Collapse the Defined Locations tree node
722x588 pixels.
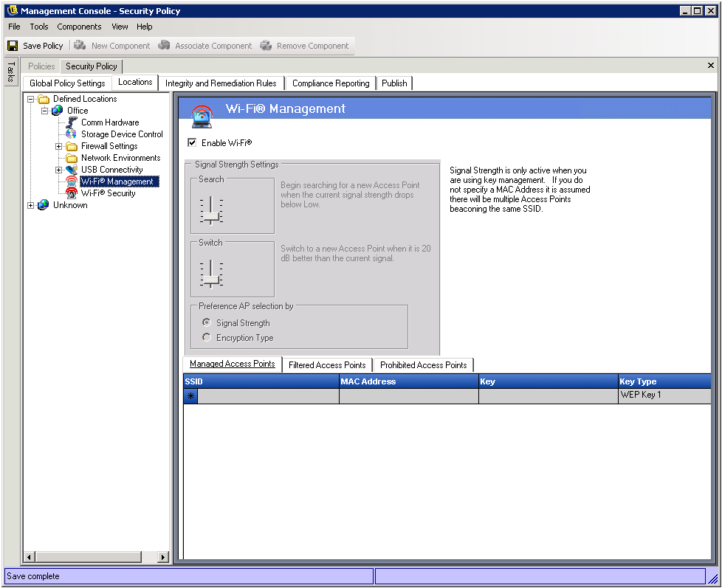tap(31, 99)
